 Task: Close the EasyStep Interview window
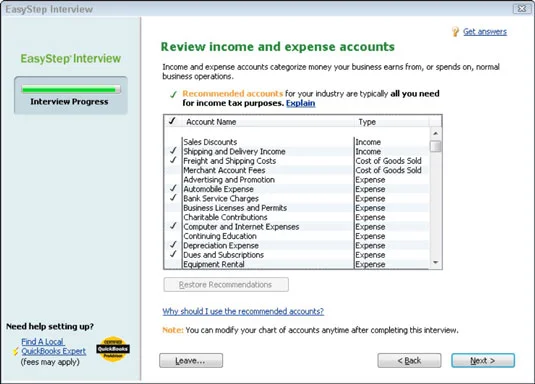click(x=522, y=9)
